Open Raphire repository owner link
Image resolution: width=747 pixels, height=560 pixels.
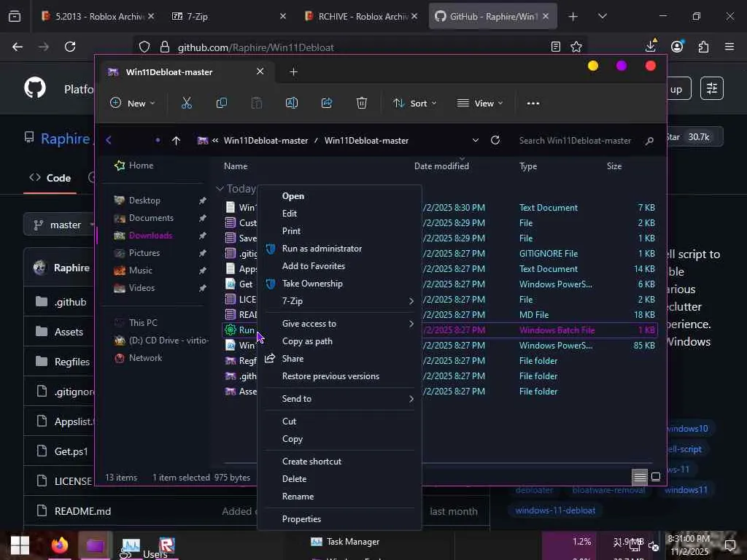tap(65, 139)
